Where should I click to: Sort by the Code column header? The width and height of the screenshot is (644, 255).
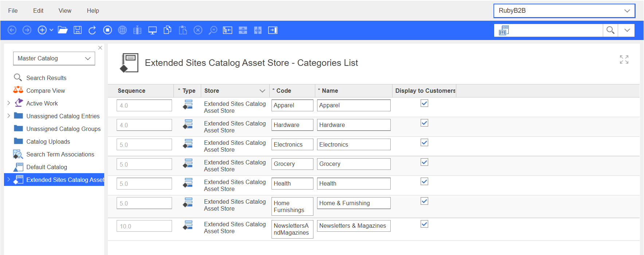point(284,91)
